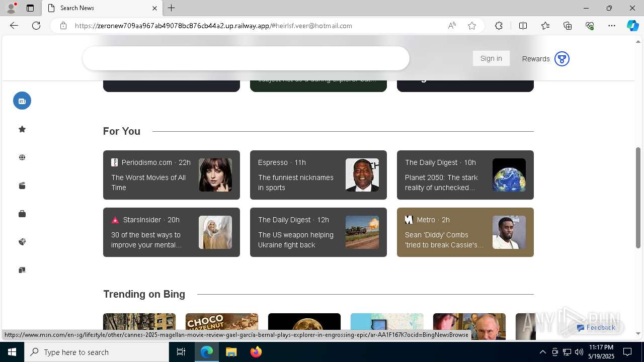644x362 pixels.
Task: Click the page vertical scrollbar thumb
Action: coord(639,198)
